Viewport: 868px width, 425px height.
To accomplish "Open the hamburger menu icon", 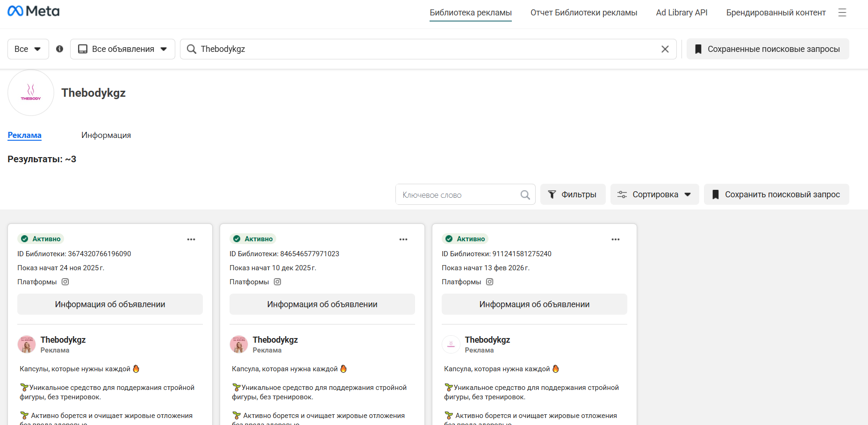I will click(842, 13).
